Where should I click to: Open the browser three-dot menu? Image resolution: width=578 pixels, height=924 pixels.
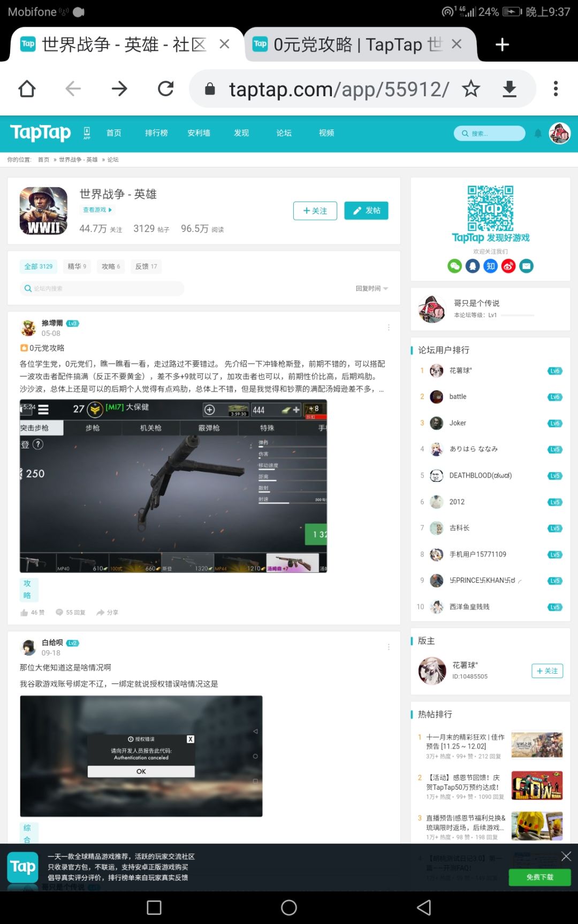[x=556, y=89]
